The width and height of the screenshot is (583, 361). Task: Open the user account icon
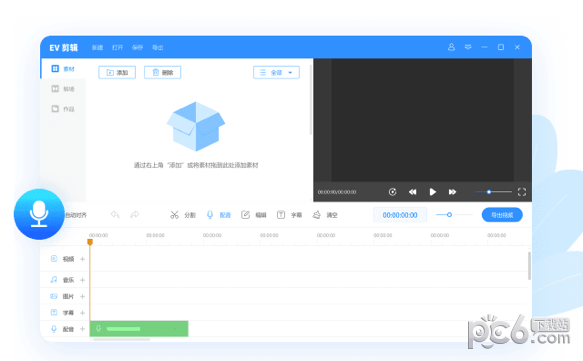[451, 47]
